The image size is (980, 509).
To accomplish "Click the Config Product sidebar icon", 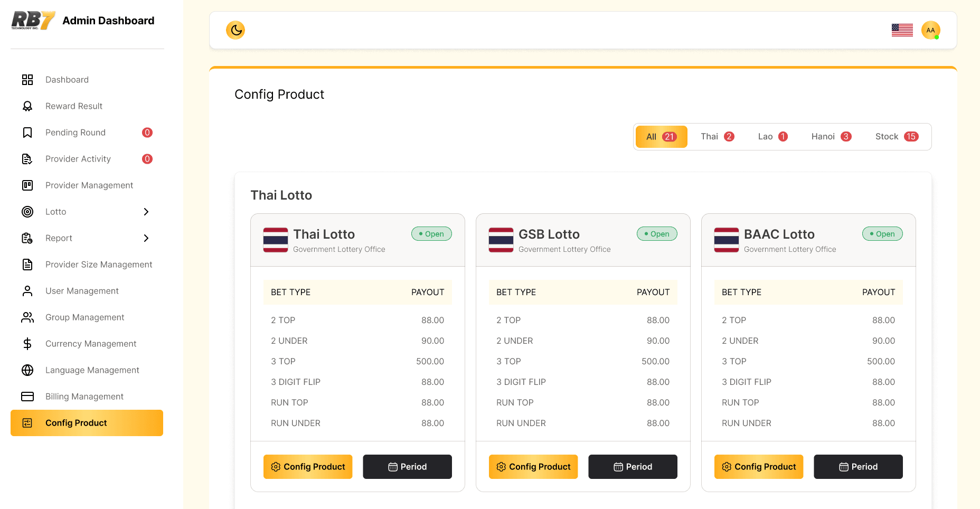I will pyautogui.click(x=27, y=423).
